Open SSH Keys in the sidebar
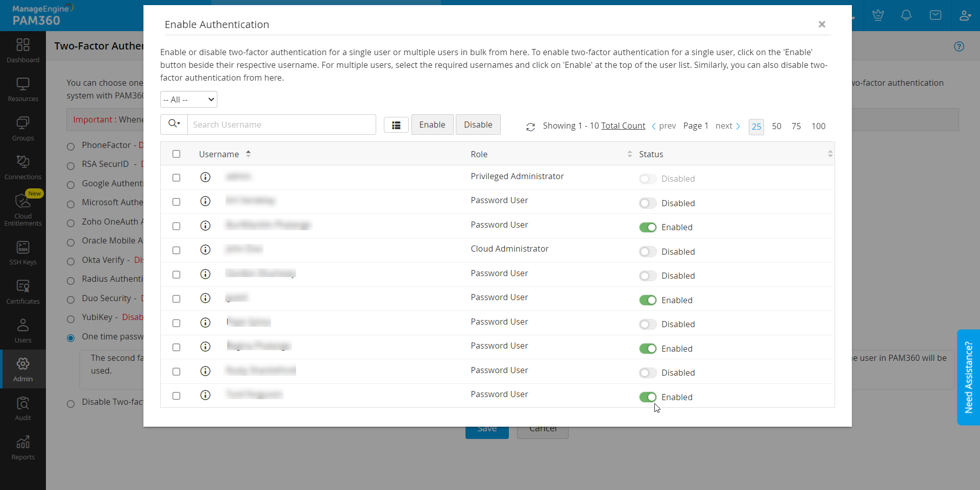The width and height of the screenshot is (980, 490). [x=23, y=253]
